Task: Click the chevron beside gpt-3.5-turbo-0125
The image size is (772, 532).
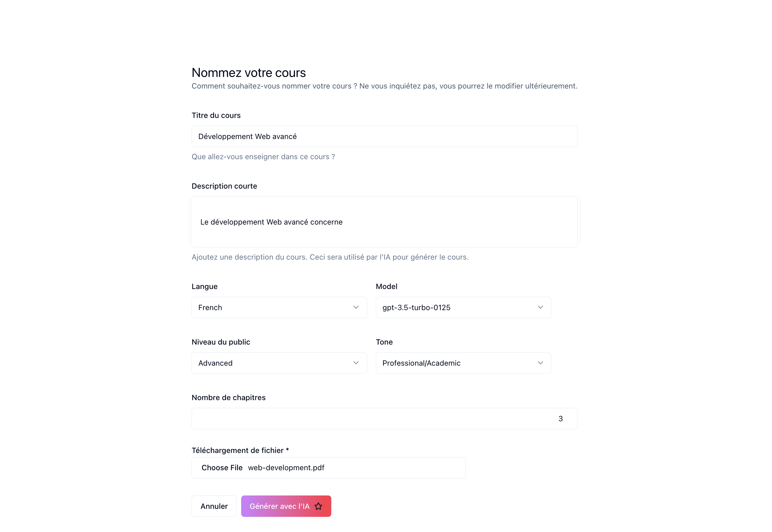Action: pos(540,307)
